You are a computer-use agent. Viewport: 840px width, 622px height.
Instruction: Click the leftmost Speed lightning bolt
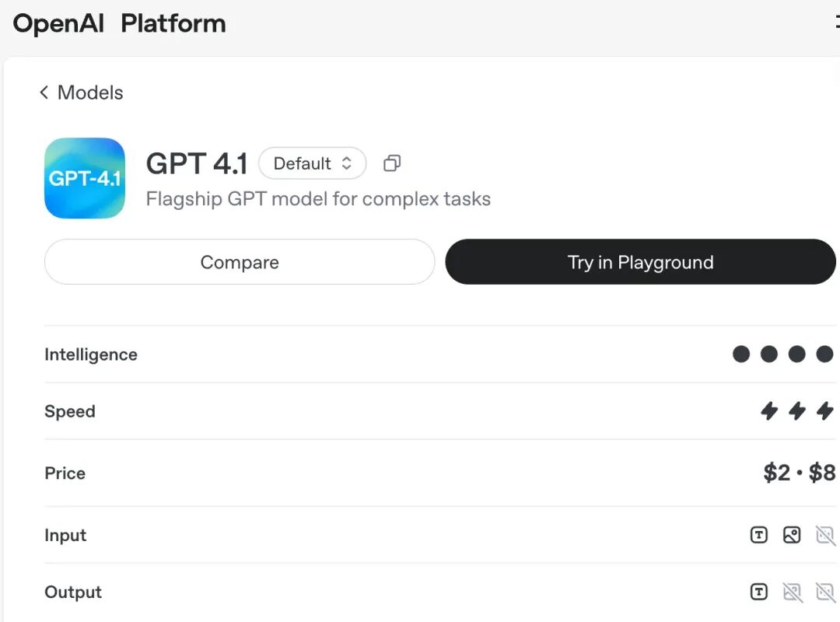769,411
